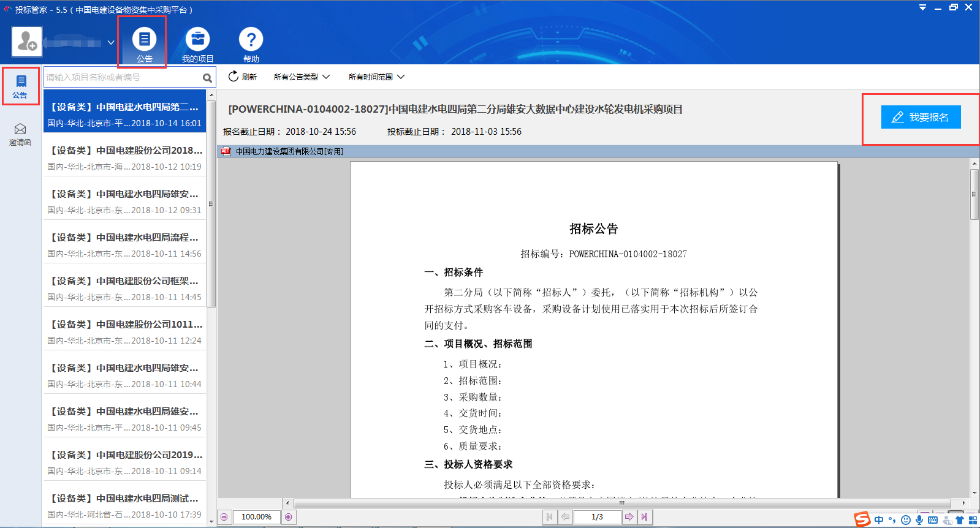Image resolution: width=980 pixels, height=528 pixels.
Task: Zoom out the PDF with minus icon
Action: pyautogui.click(x=224, y=517)
